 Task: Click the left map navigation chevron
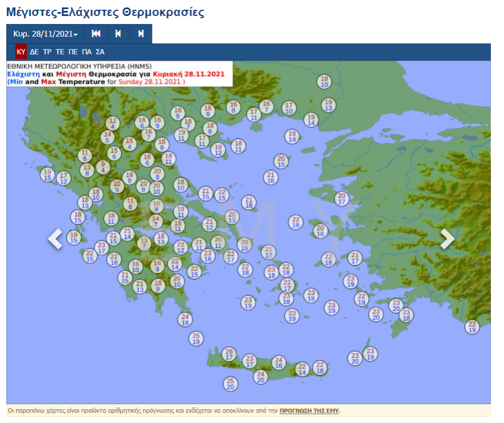pos(55,240)
